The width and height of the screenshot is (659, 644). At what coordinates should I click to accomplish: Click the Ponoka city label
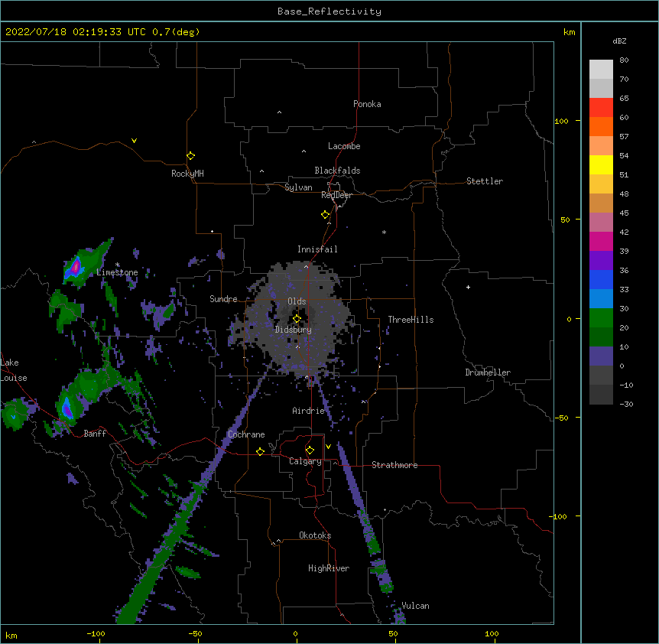click(x=367, y=104)
